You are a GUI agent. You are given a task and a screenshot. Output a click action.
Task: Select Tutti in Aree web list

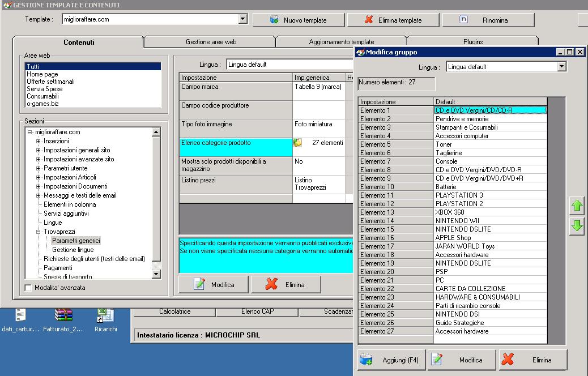click(x=93, y=67)
